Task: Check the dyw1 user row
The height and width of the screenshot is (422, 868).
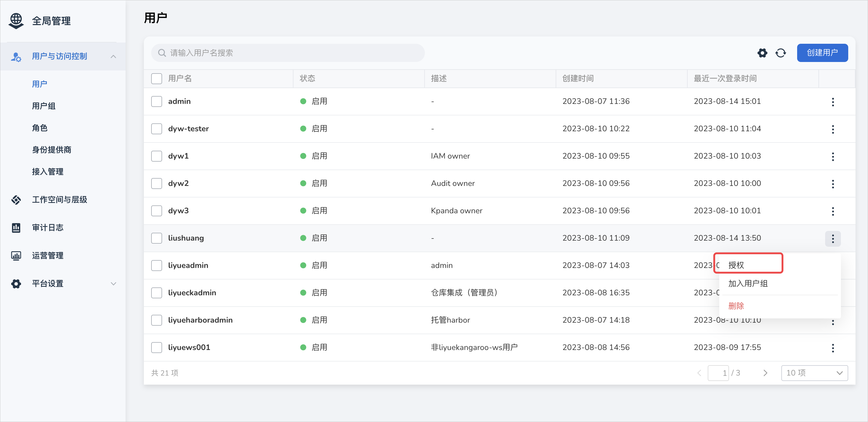Action: coord(156,156)
